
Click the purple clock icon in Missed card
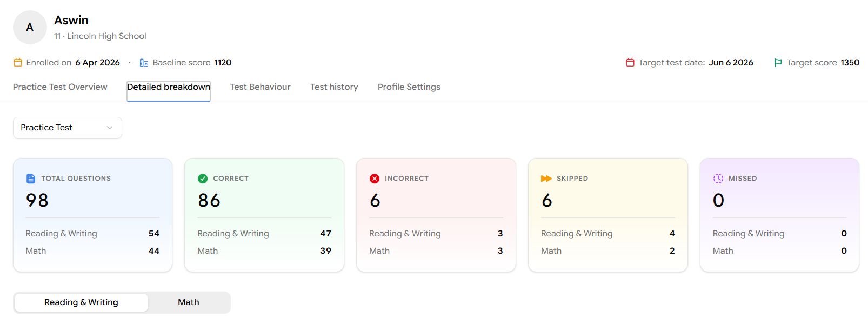click(x=718, y=179)
